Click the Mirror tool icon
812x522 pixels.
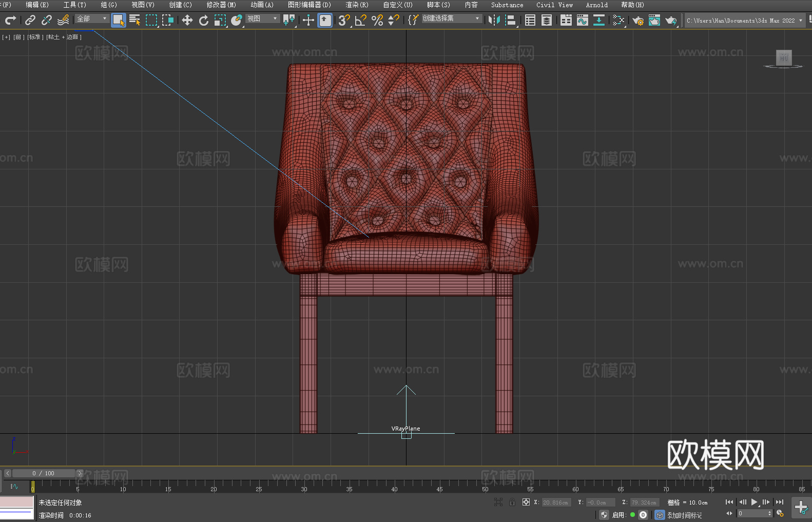(x=494, y=20)
